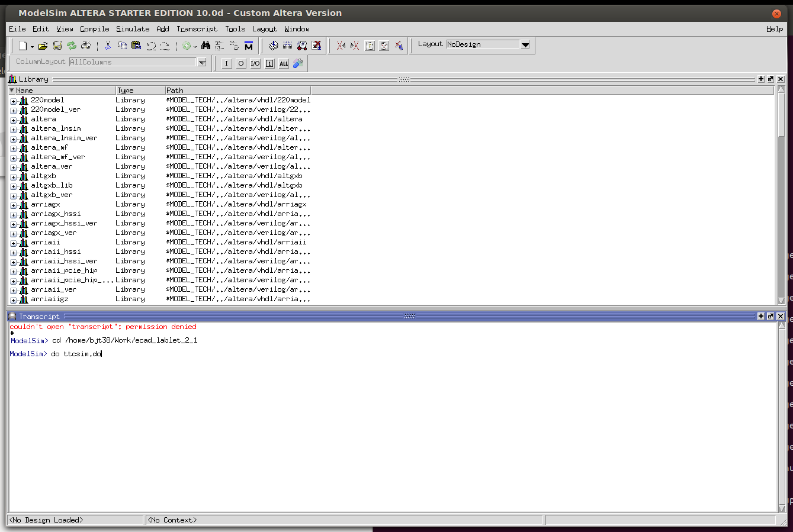Expand the altera_mf library node
Screen dimensions: 793x532
tap(13, 148)
